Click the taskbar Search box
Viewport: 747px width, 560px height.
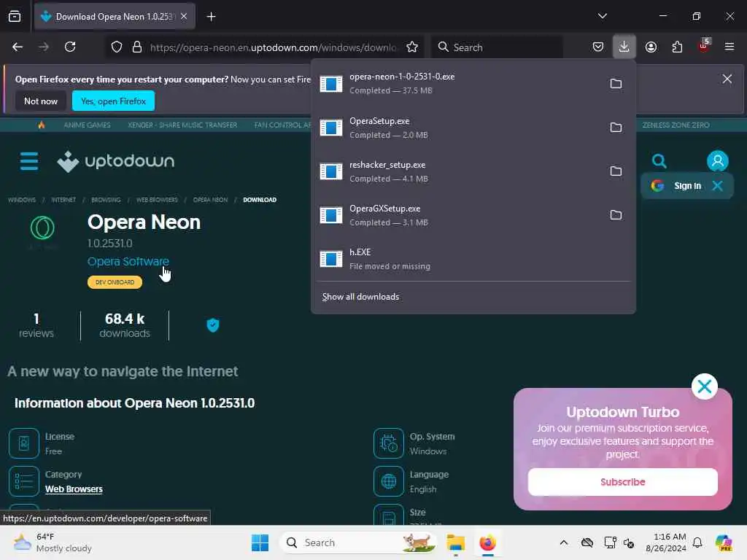(358, 542)
